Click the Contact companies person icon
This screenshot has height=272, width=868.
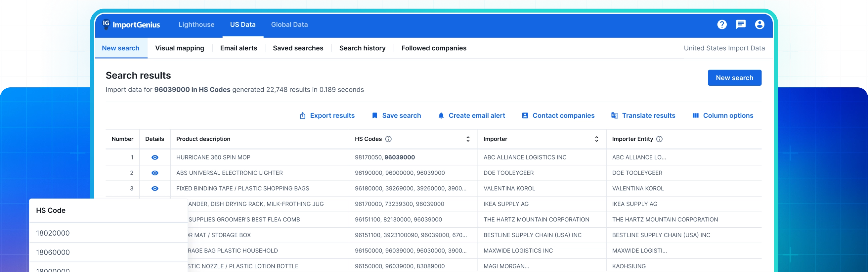point(525,115)
